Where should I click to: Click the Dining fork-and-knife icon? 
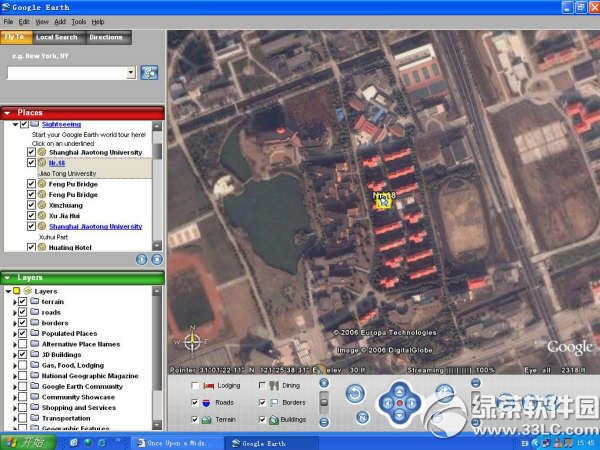coord(274,386)
